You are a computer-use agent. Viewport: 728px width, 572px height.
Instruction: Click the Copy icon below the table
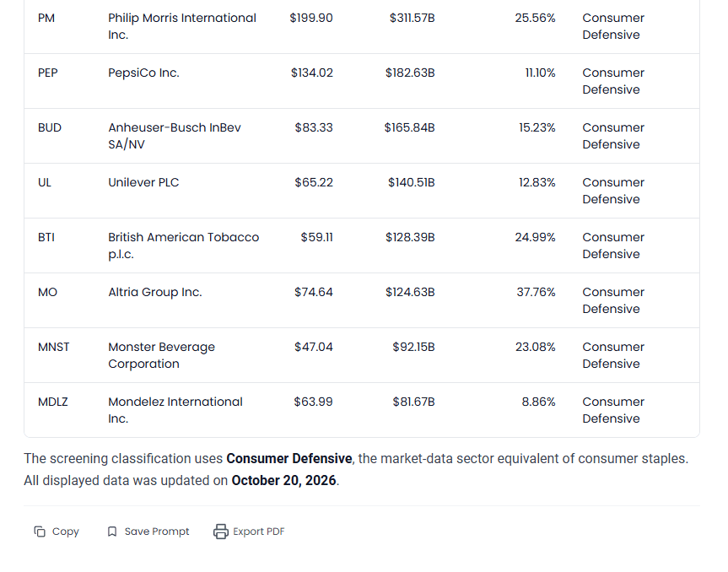[x=40, y=532]
